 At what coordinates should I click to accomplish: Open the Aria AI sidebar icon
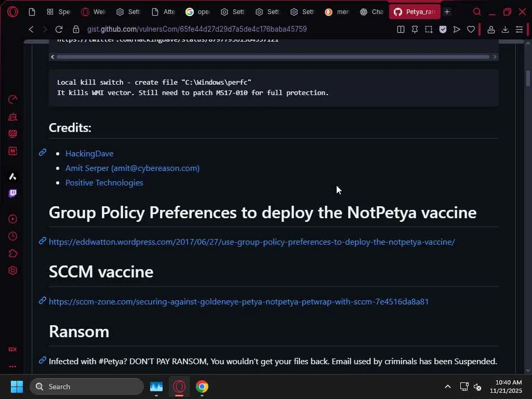[x=12, y=177]
